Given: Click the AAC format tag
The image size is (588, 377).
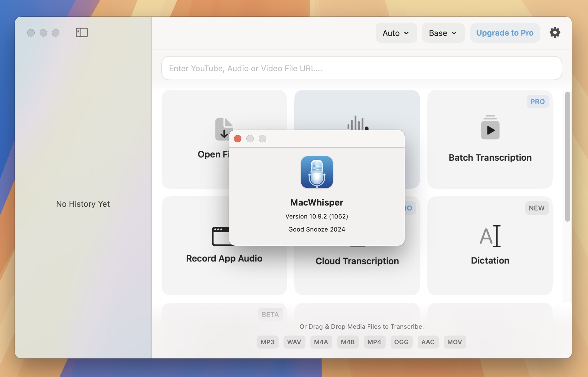Looking at the screenshot, I should pos(428,342).
